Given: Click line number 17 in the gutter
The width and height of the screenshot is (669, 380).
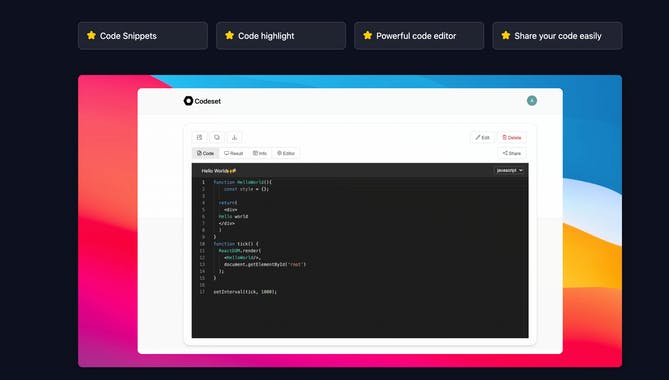Looking at the screenshot, I should (x=202, y=292).
